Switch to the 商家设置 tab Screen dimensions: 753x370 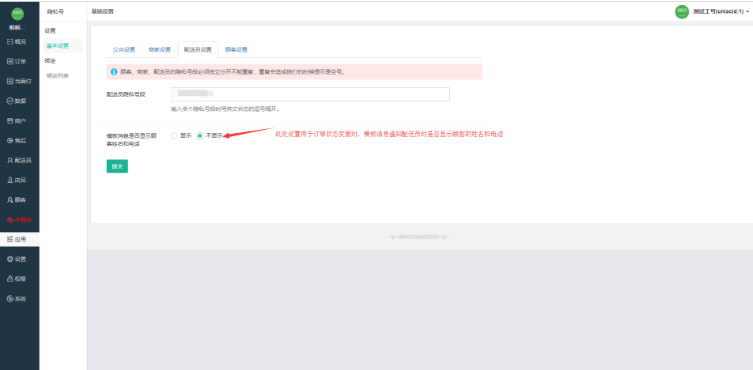tap(159, 49)
